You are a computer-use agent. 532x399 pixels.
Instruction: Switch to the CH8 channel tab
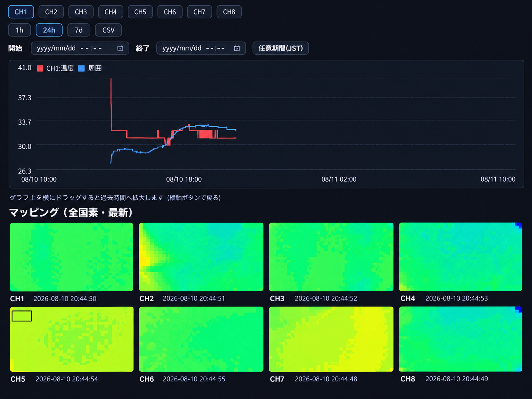229,12
